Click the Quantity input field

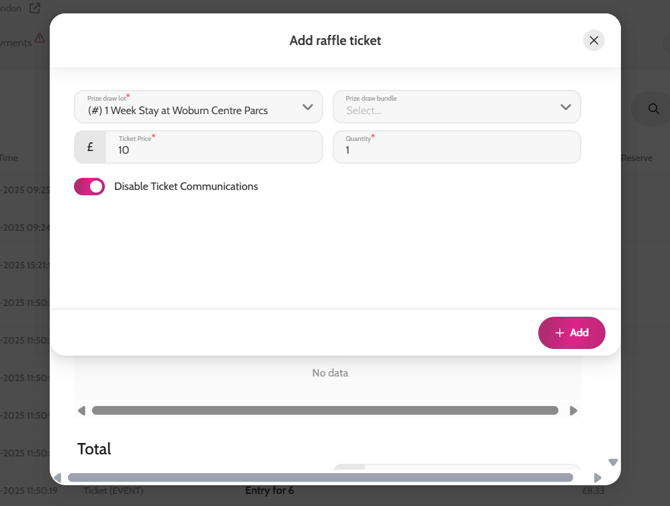click(x=457, y=148)
